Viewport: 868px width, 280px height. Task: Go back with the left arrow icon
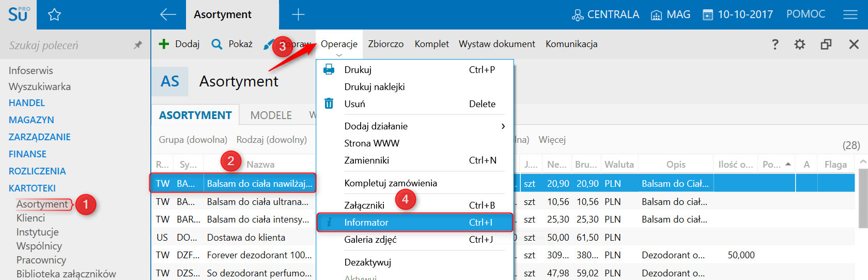pos(168,14)
